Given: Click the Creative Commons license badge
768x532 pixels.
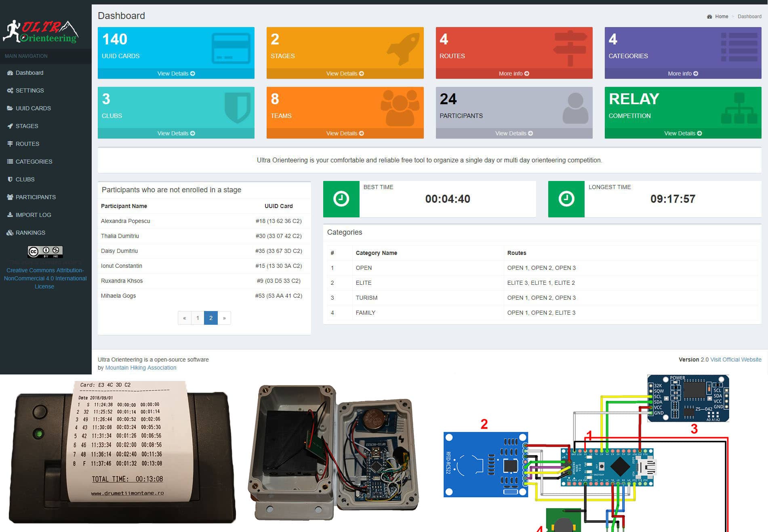Looking at the screenshot, I should 45,252.
